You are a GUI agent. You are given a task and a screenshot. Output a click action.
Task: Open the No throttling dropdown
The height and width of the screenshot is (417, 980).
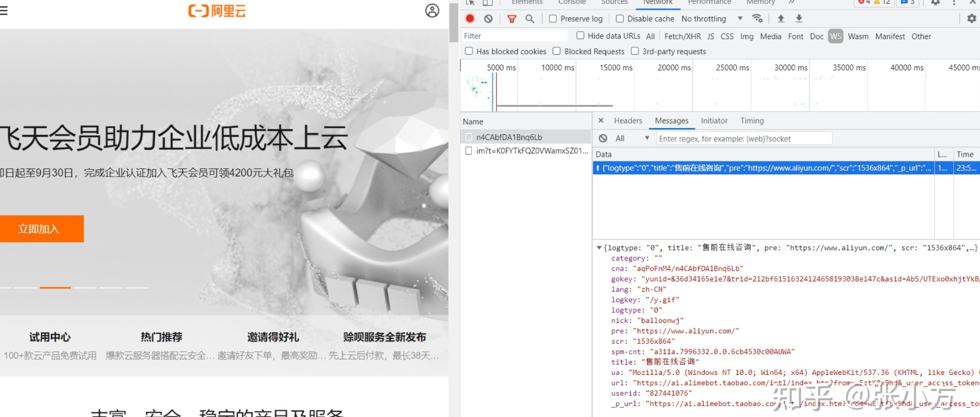(x=712, y=18)
